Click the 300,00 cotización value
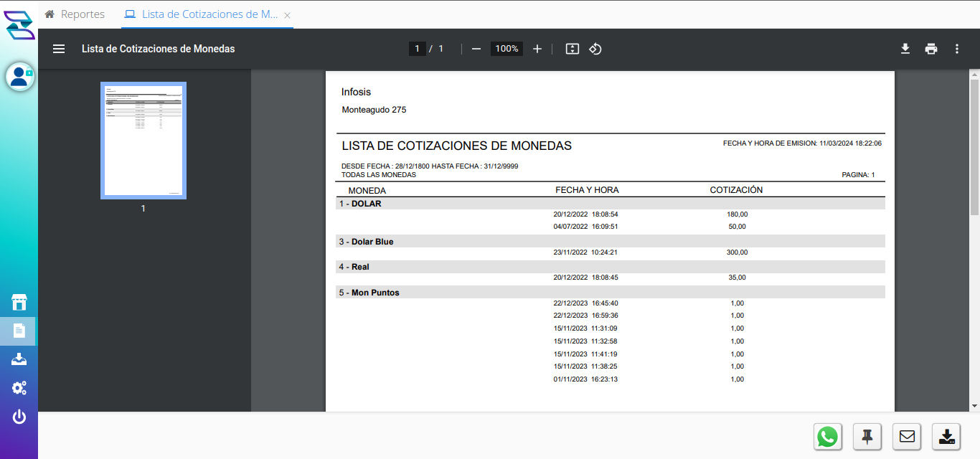The width and height of the screenshot is (980, 459). (737, 252)
